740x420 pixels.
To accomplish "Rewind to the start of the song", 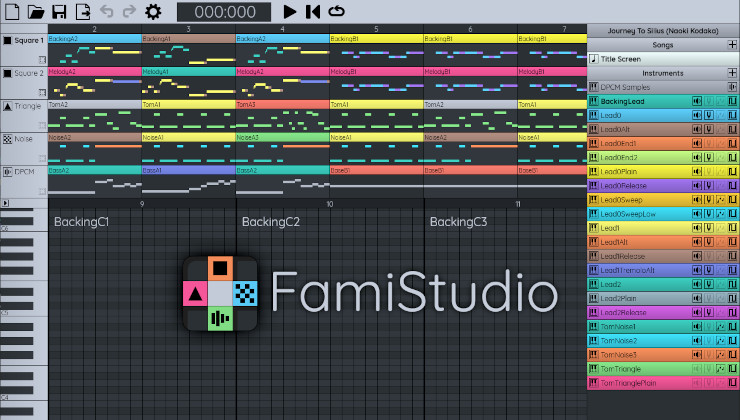I will pyautogui.click(x=313, y=11).
